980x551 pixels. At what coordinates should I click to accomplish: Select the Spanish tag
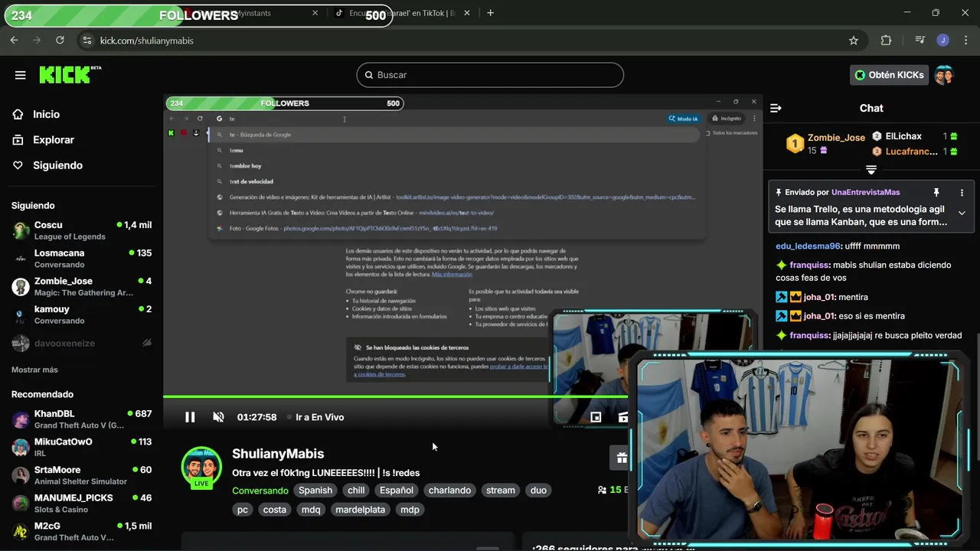(315, 491)
